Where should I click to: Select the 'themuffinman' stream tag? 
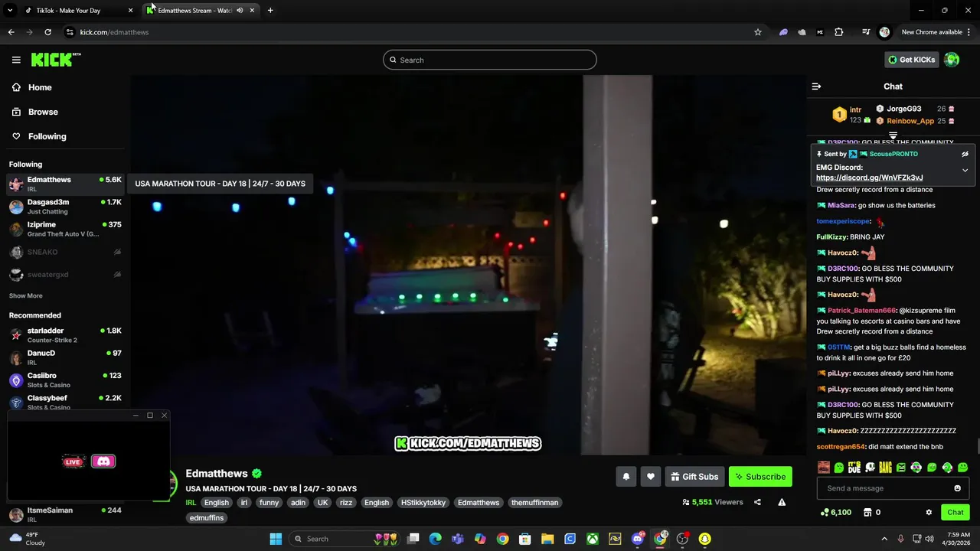click(534, 503)
